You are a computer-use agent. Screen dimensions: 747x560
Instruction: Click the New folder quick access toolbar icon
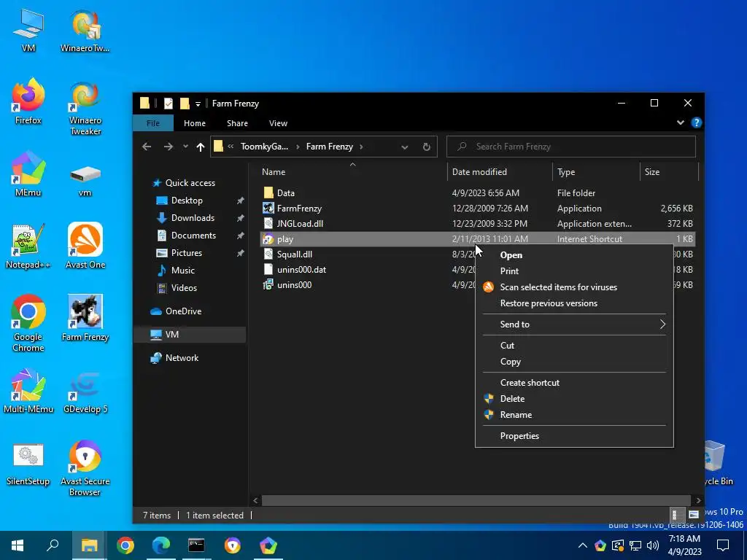coord(185,104)
